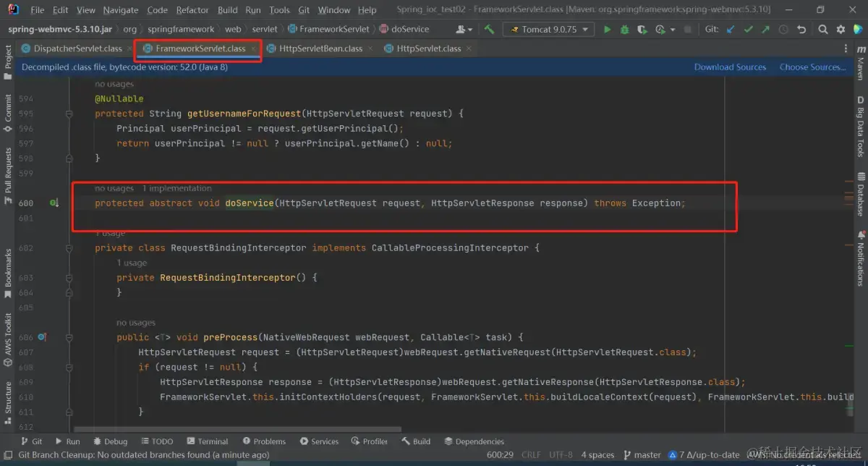Click the Choose Sources link
The image size is (868, 466).
[x=812, y=67]
